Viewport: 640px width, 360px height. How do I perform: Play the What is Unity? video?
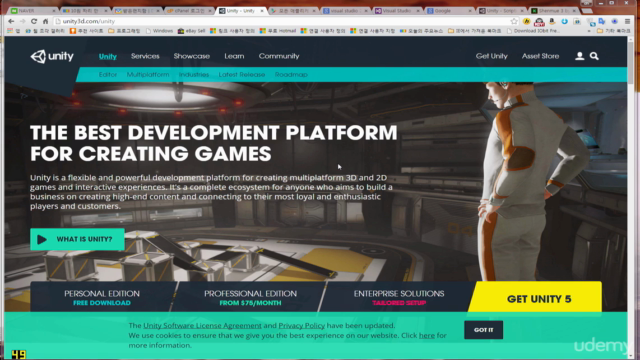point(77,239)
